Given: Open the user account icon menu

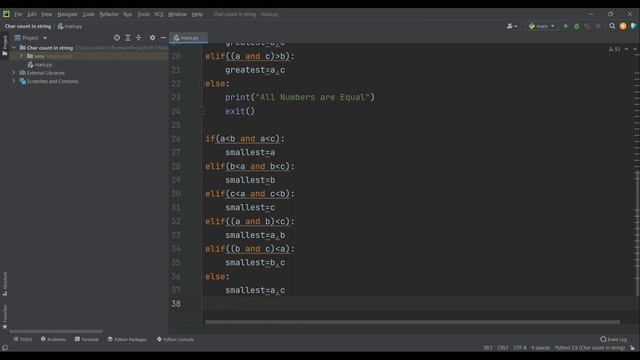Looking at the screenshot, I should 512,26.
